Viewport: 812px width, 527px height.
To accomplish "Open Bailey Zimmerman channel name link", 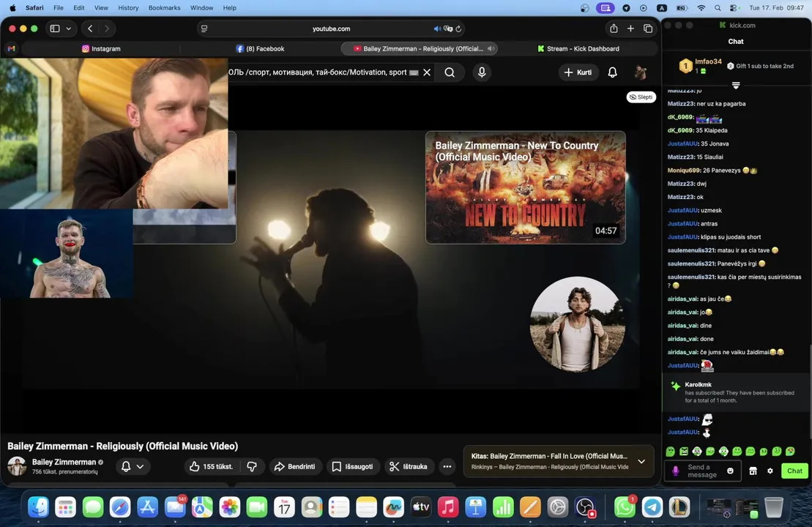I will point(64,462).
